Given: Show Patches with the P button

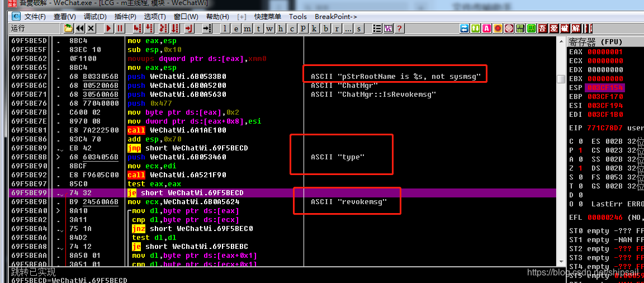Looking at the screenshot, I should point(303,29).
